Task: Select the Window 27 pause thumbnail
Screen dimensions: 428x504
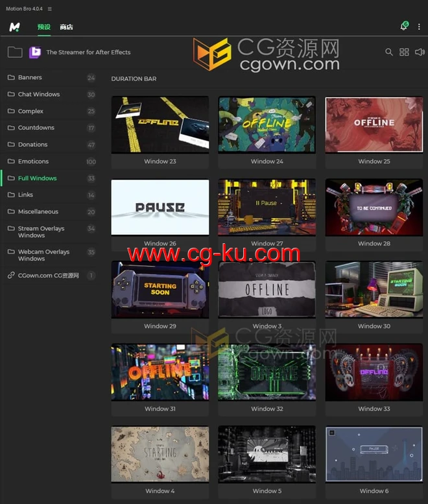Action: tap(267, 207)
